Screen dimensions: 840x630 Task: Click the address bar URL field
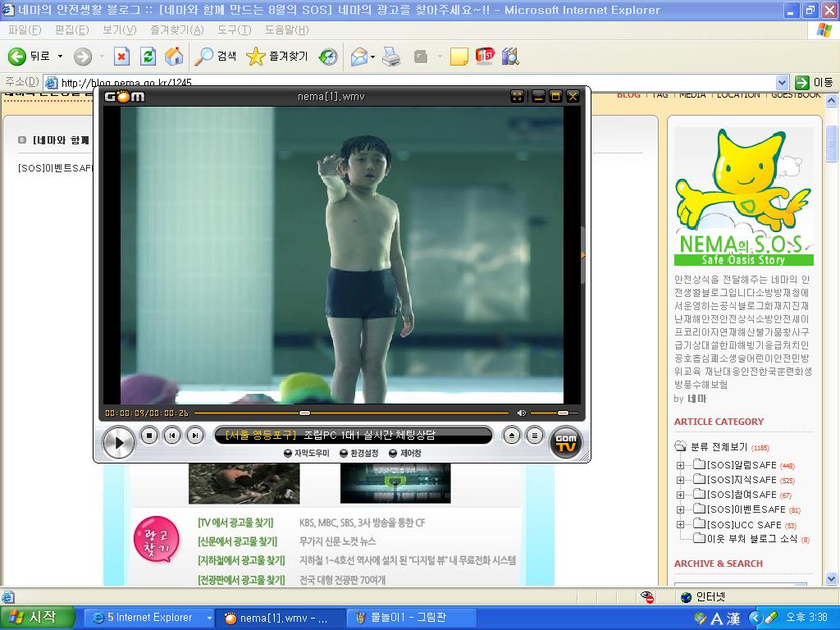tap(410, 83)
